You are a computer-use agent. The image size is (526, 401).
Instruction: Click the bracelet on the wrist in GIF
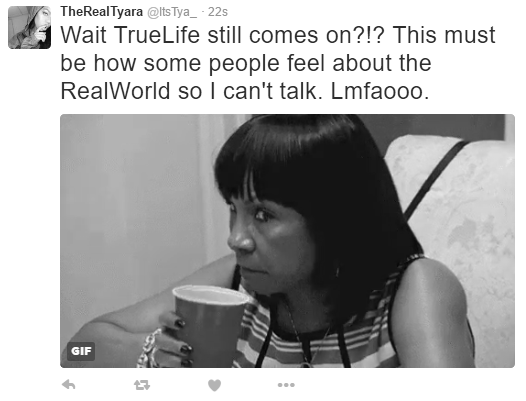click(149, 348)
